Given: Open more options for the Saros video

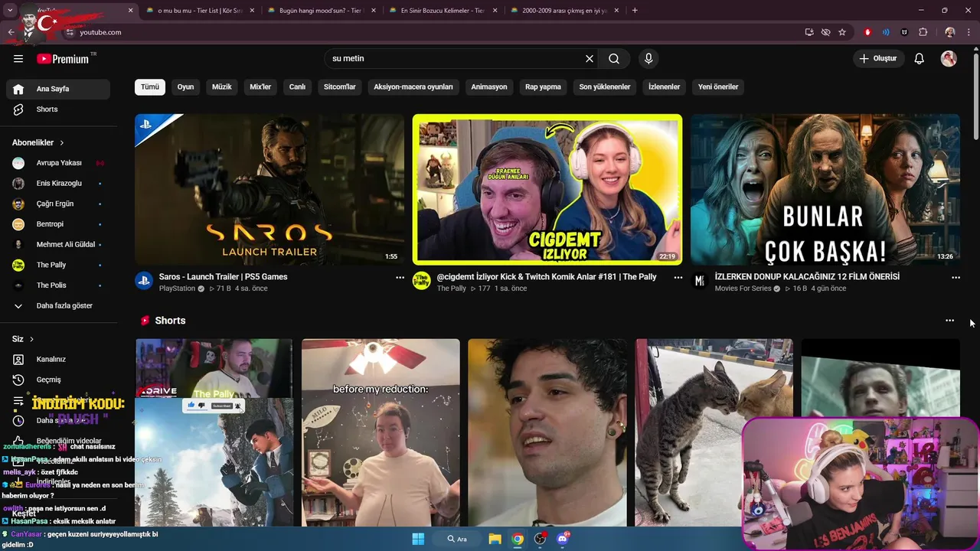Looking at the screenshot, I should point(400,278).
